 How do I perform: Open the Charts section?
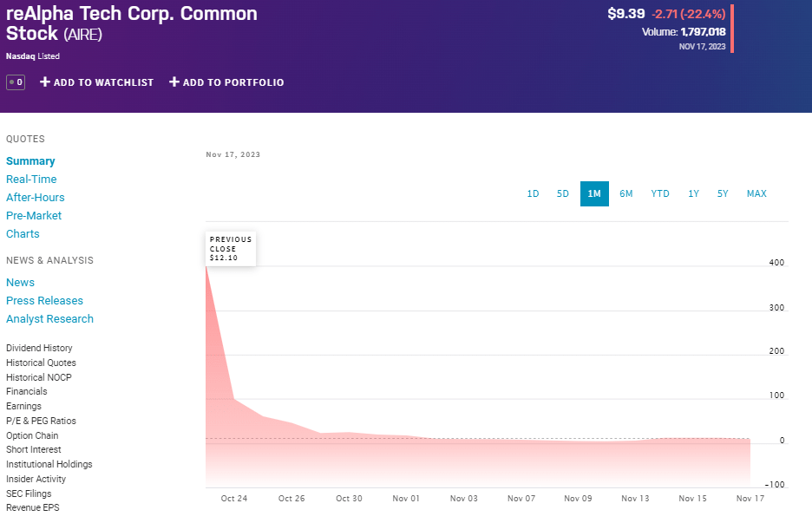[23, 233]
